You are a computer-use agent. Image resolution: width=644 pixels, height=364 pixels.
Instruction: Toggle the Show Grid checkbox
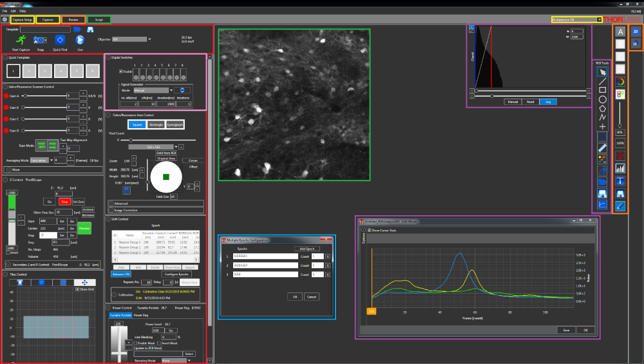click(77, 289)
